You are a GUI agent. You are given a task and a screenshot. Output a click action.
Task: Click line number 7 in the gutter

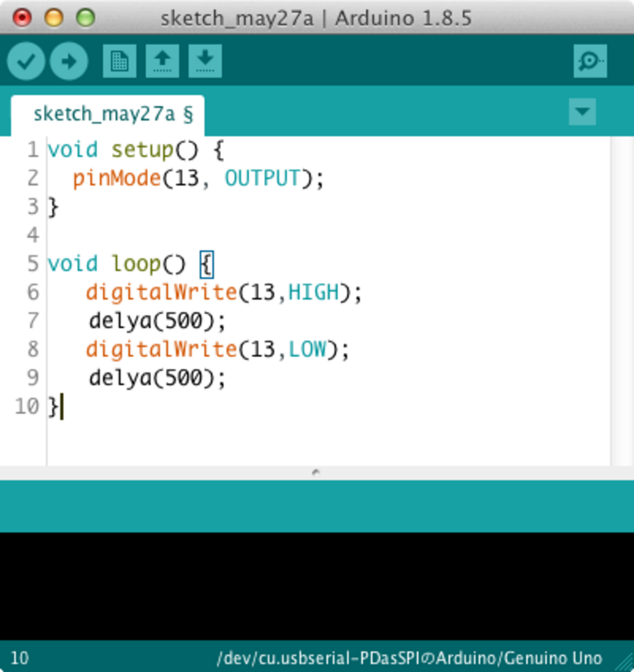point(33,320)
